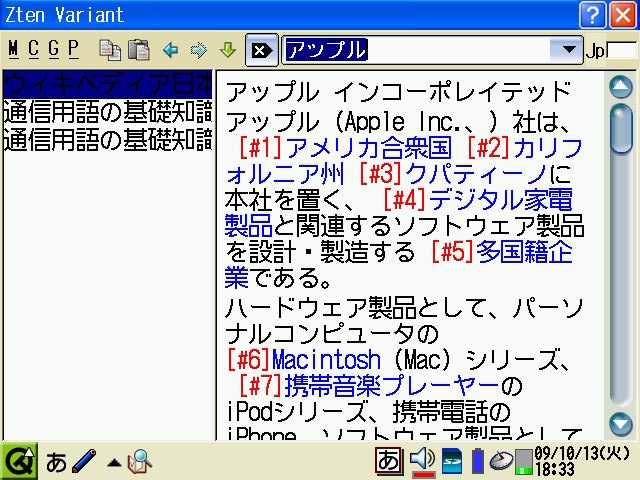The image size is (640, 480).
Task: Expand the input method up-arrow menu
Action: pyautogui.click(x=114, y=462)
